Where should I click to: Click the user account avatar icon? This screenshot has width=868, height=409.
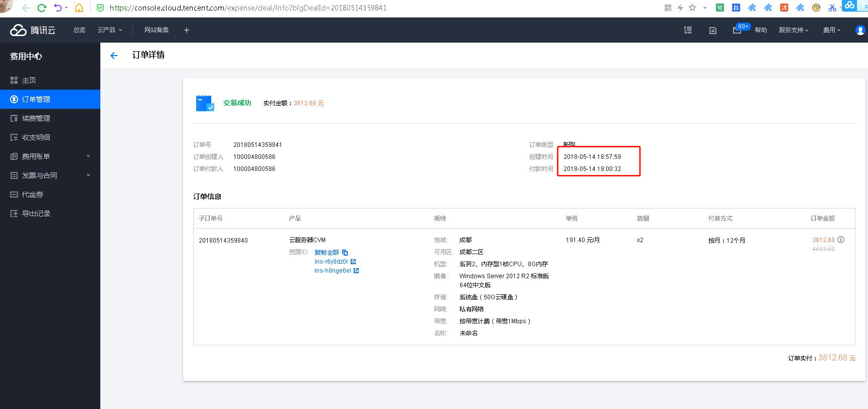(860, 30)
